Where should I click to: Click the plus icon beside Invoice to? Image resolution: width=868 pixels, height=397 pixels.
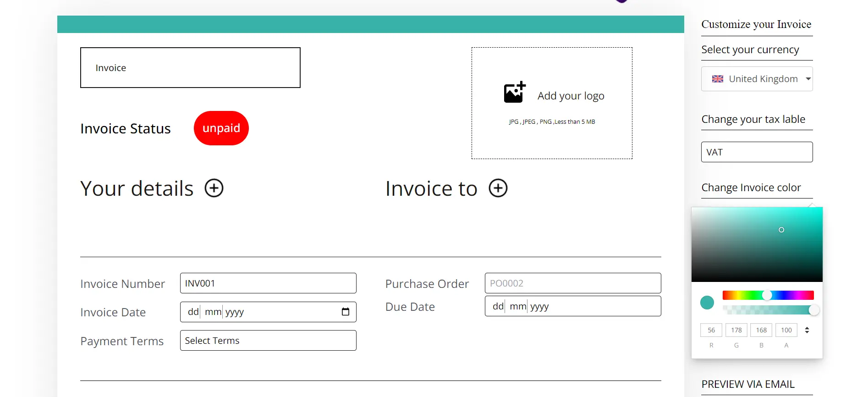(x=498, y=188)
